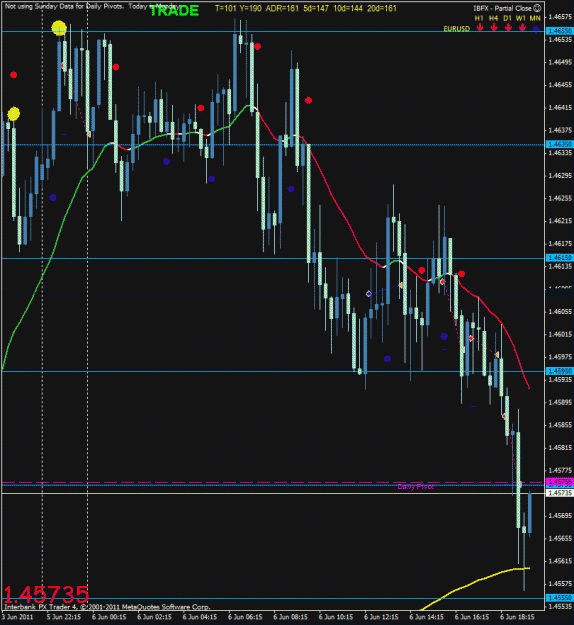Click the 6 Jun 14:15 time label
Screen dimensions: 574x625
pyautogui.click(x=427, y=617)
